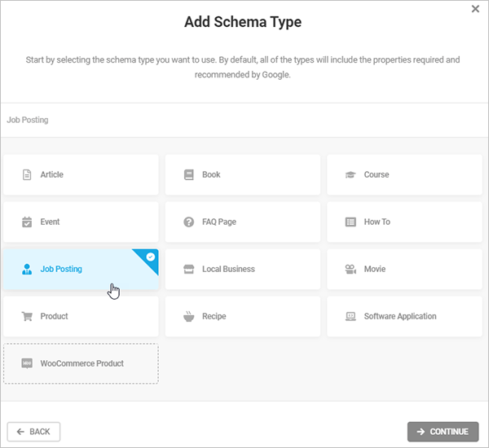Click the FAQ Page question mark icon

pyautogui.click(x=189, y=222)
